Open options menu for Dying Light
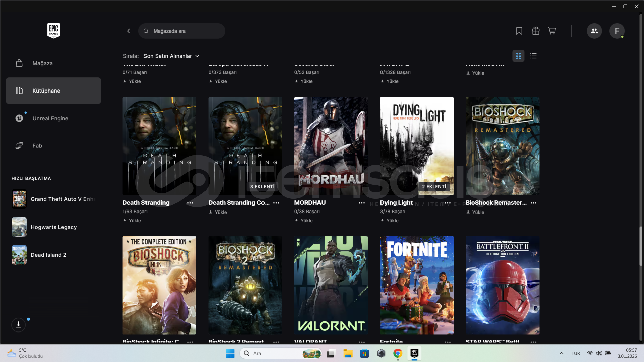The width and height of the screenshot is (644, 362). 448,203
